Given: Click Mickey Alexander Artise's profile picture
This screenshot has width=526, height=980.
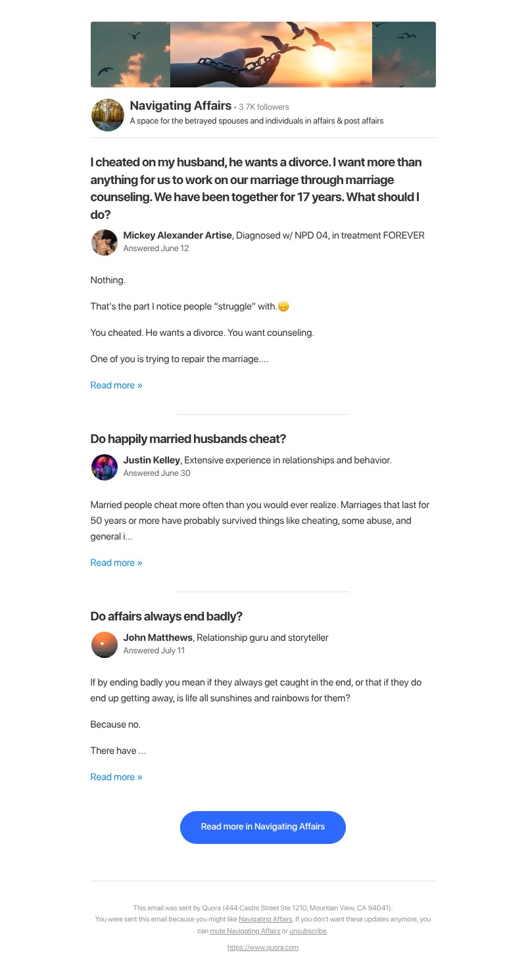Looking at the screenshot, I should coord(104,242).
